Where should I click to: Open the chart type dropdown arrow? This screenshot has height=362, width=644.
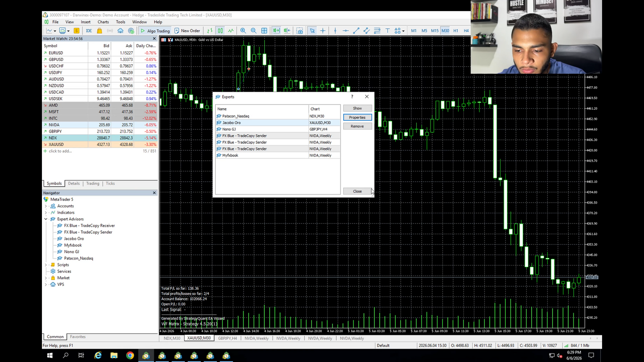pos(55,31)
